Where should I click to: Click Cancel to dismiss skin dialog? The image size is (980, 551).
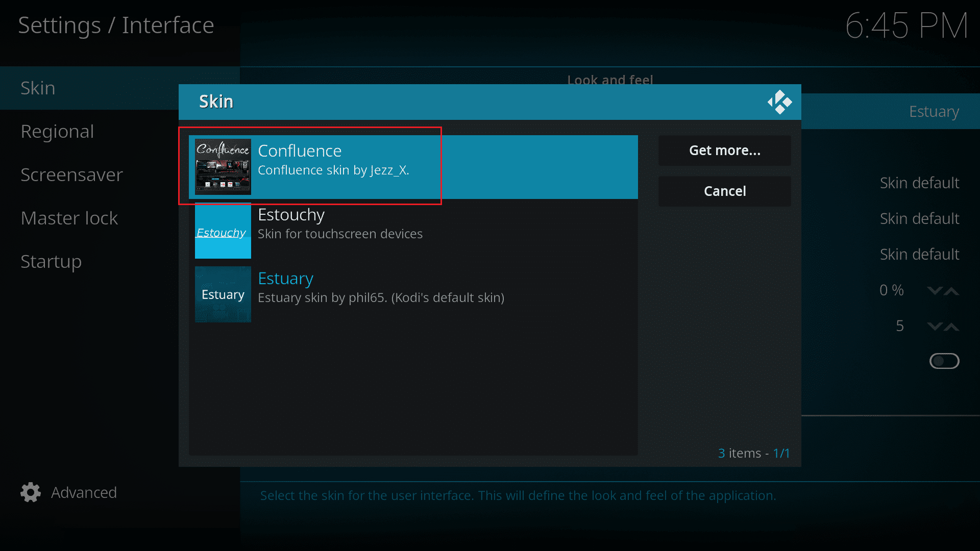point(725,190)
